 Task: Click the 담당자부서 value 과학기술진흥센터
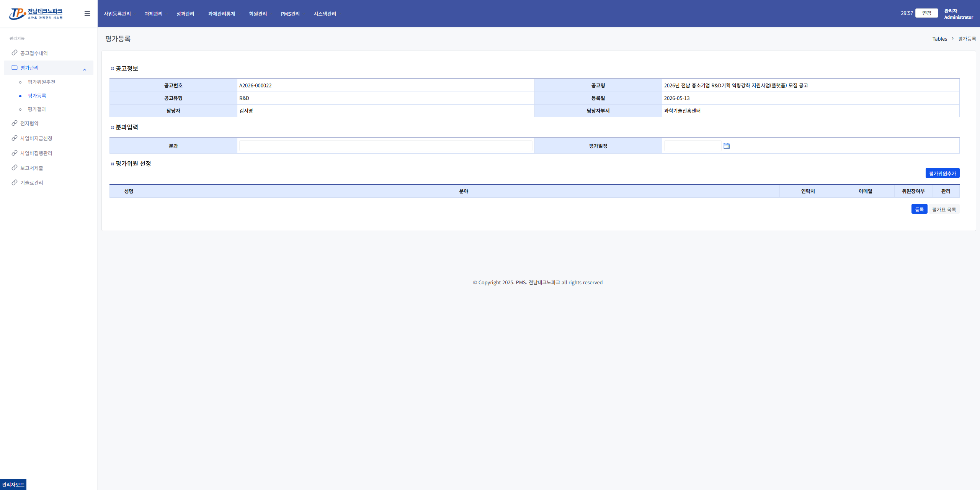(x=682, y=111)
